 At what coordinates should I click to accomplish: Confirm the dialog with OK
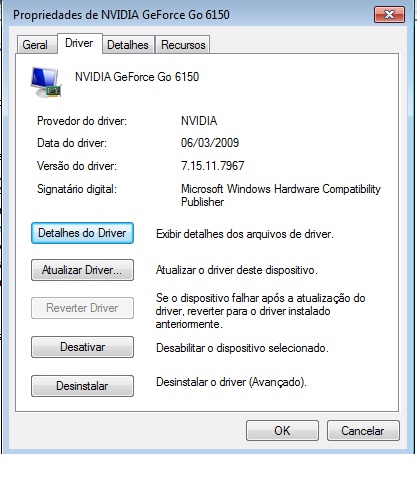(x=282, y=431)
